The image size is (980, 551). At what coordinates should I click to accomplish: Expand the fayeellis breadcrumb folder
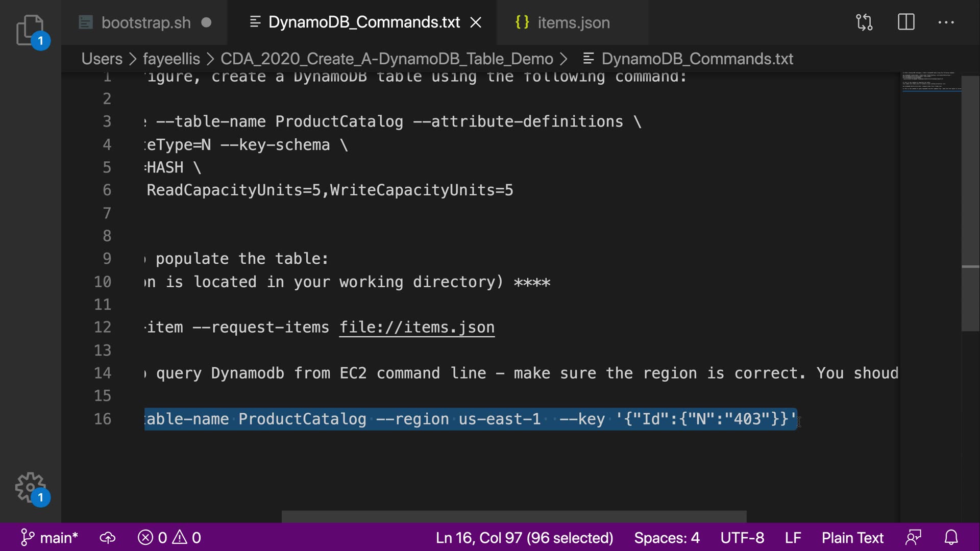[x=171, y=59]
